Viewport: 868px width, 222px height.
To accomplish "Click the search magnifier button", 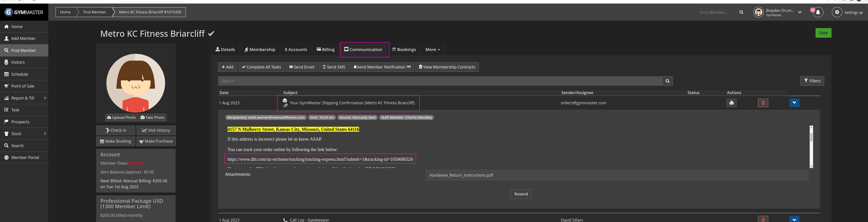I will pyautogui.click(x=667, y=81).
